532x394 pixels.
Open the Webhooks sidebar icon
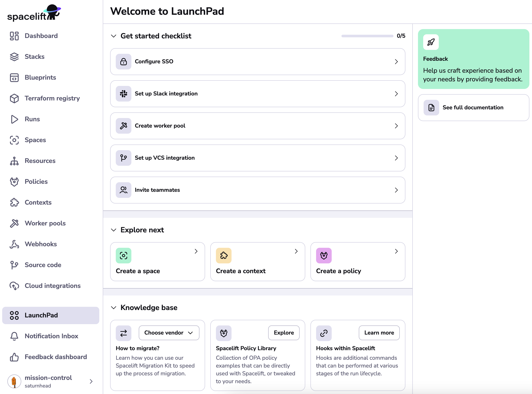coord(14,244)
